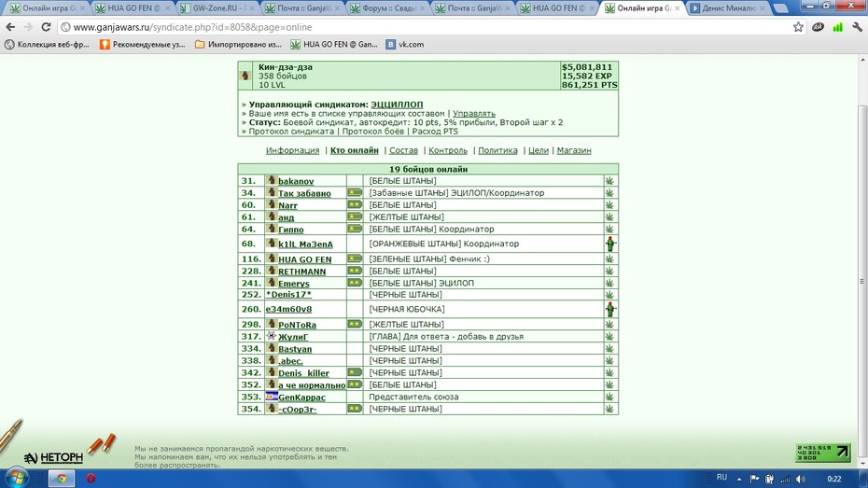The image size is (868, 488).
Task: Open the Windows Start button
Action: coord(16,478)
